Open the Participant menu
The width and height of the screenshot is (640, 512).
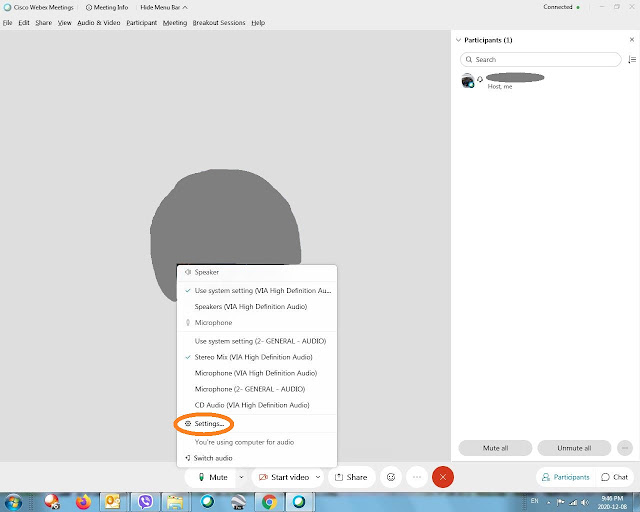click(142, 23)
